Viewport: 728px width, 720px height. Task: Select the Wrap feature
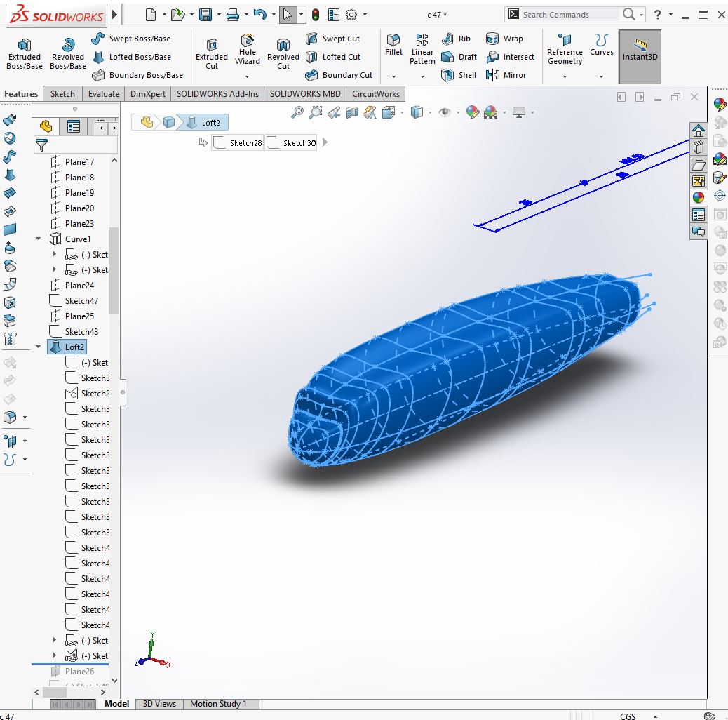click(x=504, y=39)
